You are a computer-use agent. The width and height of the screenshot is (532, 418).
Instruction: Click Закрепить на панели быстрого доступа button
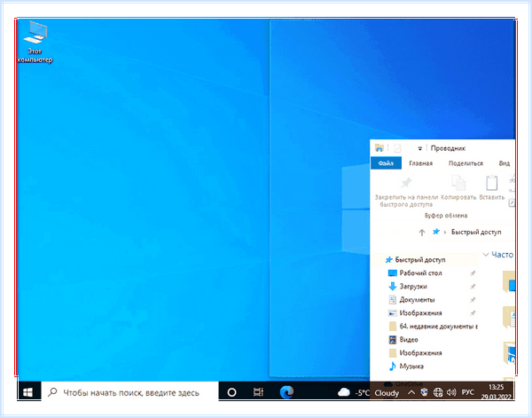point(406,192)
